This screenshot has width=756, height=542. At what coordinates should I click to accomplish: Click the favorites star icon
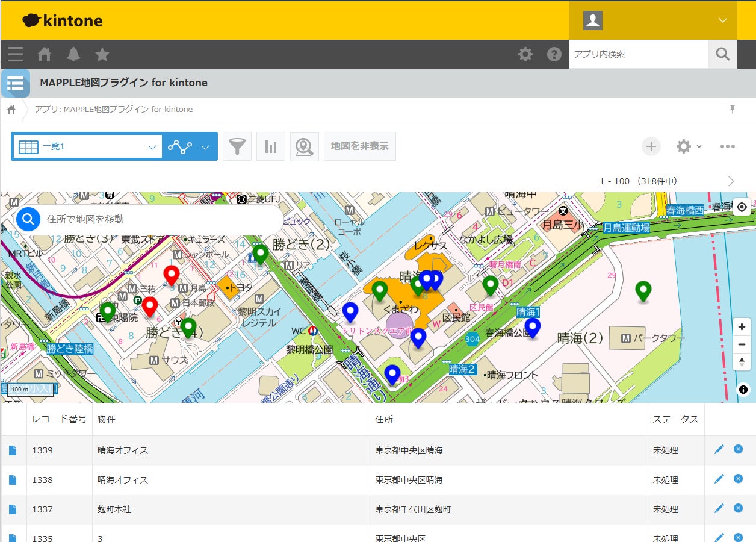[x=102, y=54]
